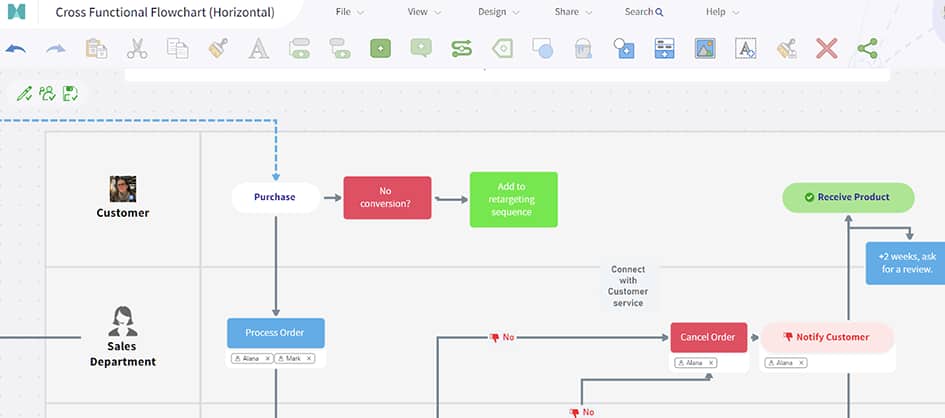
Task: Click the scissors cut icon
Action: coord(137,48)
